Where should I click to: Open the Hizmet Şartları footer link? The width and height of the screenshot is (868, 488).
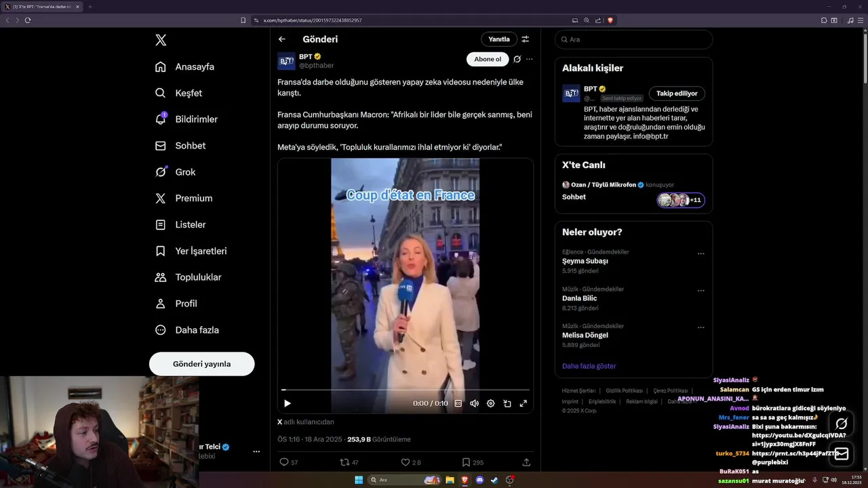(x=578, y=390)
